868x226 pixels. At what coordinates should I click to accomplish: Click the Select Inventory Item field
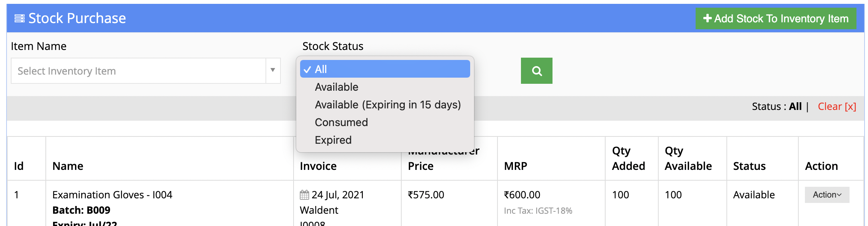139,71
